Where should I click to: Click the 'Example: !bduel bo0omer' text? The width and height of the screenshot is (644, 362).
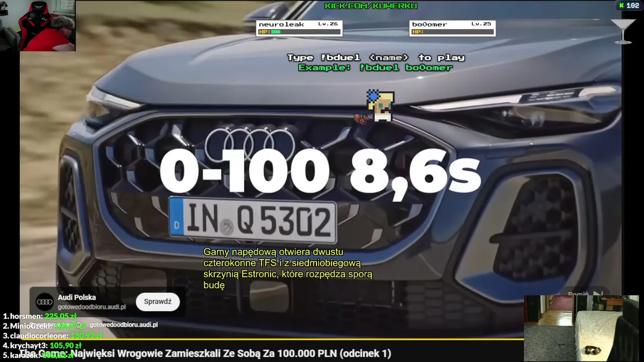tap(376, 67)
